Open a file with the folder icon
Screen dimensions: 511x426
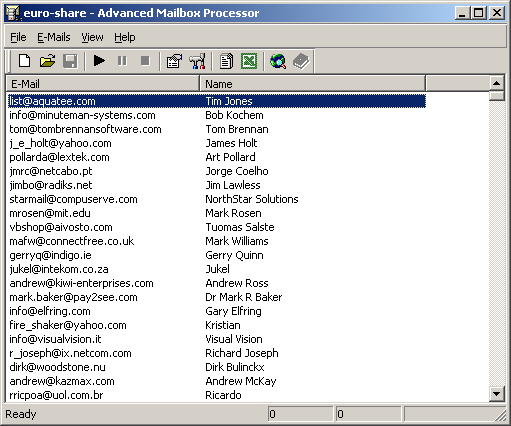[x=47, y=61]
